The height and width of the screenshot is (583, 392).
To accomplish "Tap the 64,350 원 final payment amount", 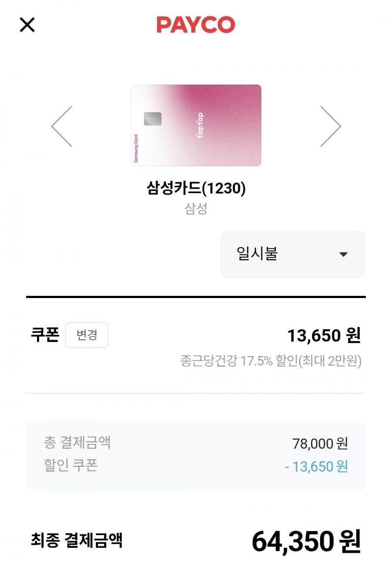I will tap(306, 541).
